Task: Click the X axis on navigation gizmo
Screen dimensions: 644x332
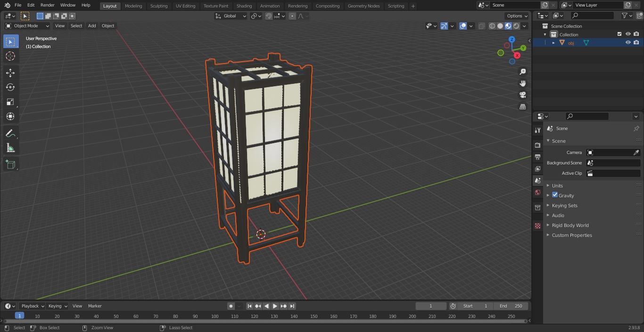Action: point(517,55)
